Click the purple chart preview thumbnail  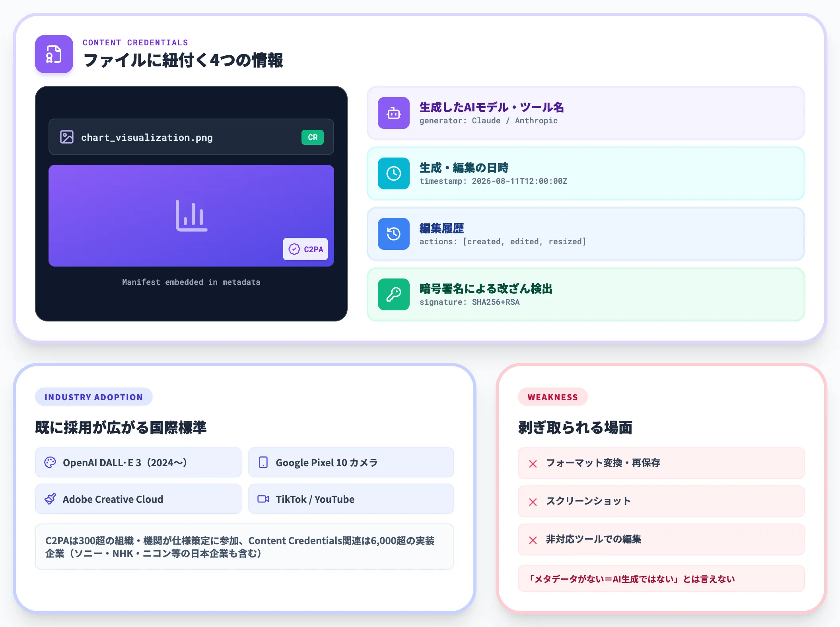tap(191, 216)
